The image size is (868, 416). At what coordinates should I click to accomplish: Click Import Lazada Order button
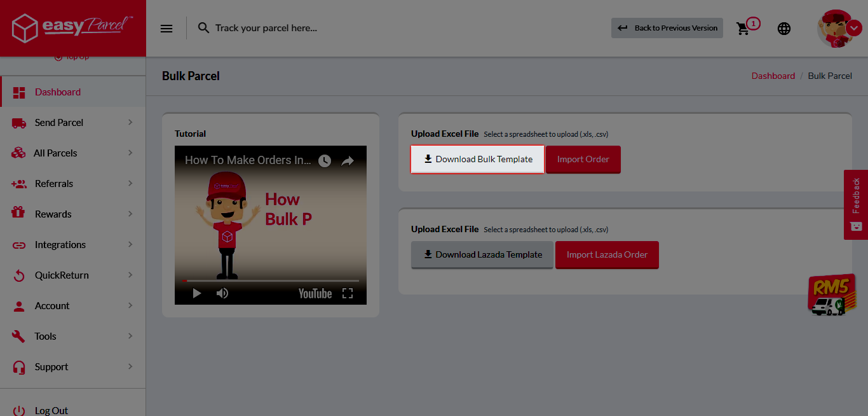point(607,254)
